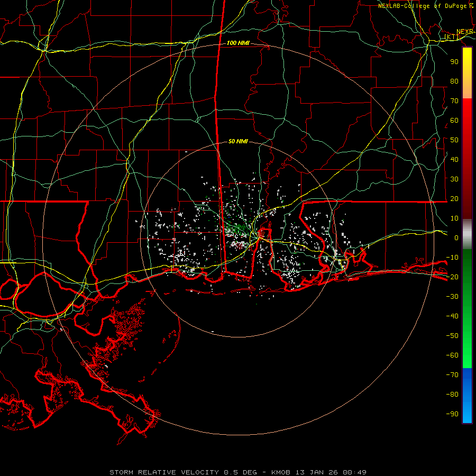Select the positive 80 knot scale label
This screenshot has width=476, height=476.
[x=454, y=81]
